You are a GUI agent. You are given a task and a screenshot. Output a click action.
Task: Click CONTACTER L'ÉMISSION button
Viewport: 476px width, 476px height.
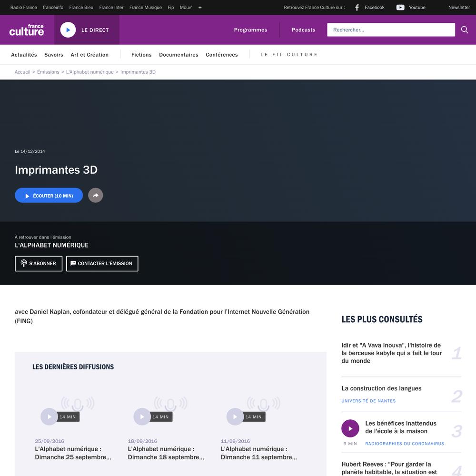tap(102, 264)
